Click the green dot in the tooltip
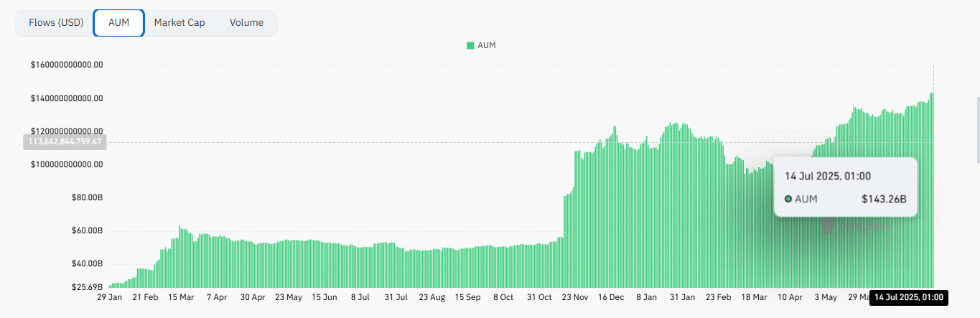This screenshot has width=980, height=318. click(788, 199)
